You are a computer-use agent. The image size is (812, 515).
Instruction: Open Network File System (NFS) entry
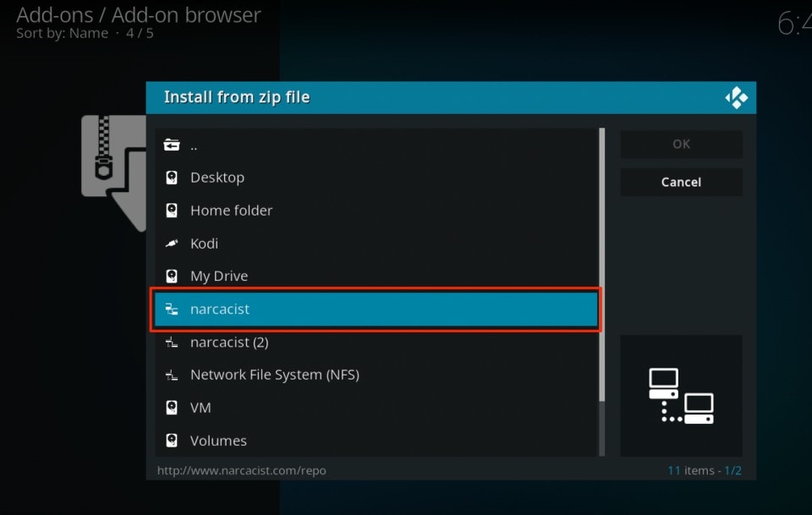tap(376, 375)
